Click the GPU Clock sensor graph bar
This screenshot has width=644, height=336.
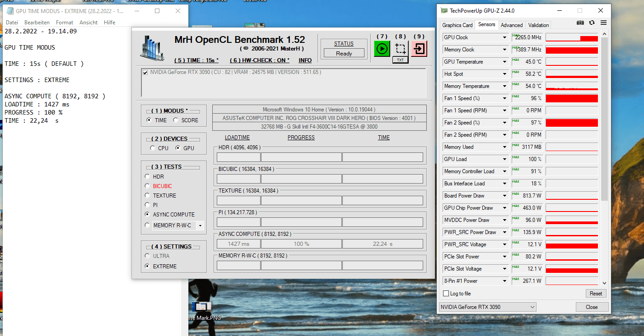pos(572,37)
